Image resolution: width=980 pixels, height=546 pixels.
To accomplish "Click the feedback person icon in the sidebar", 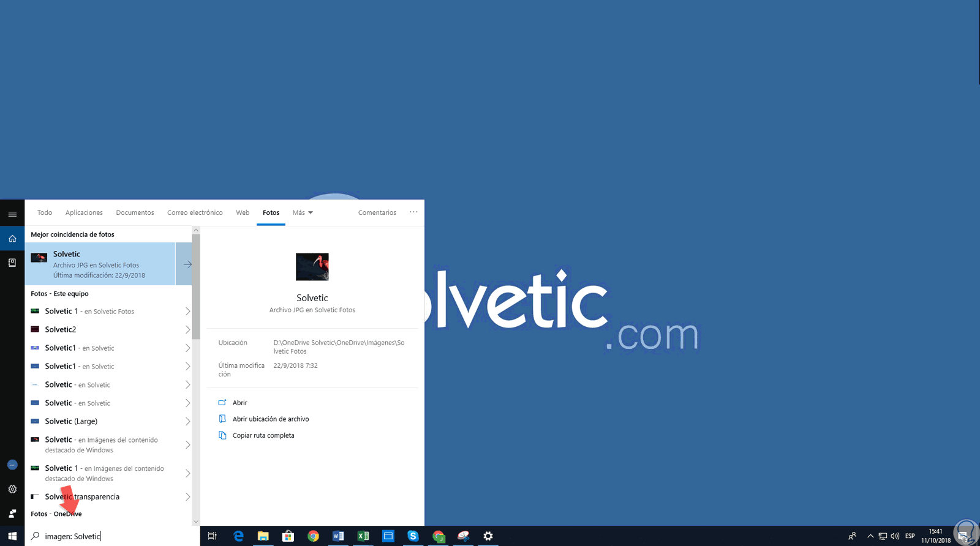I will tap(12, 514).
